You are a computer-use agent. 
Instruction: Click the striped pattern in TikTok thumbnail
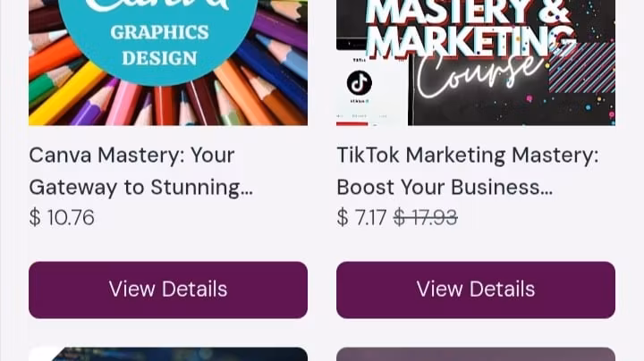pyautogui.click(x=582, y=68)
